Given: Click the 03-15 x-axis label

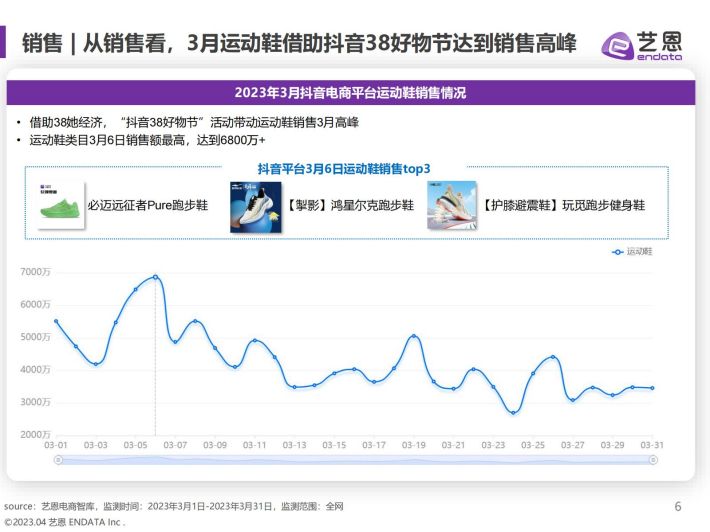Looking at the screenshot, I should click(334, 445).
